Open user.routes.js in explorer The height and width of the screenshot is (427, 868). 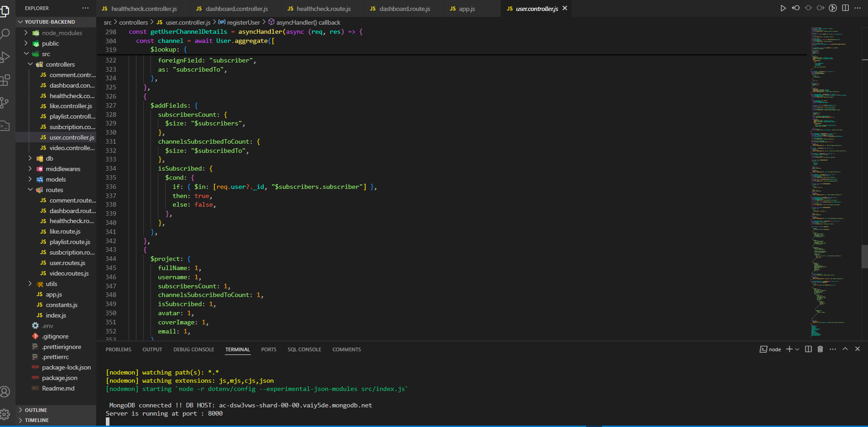[x=56, y=263]
